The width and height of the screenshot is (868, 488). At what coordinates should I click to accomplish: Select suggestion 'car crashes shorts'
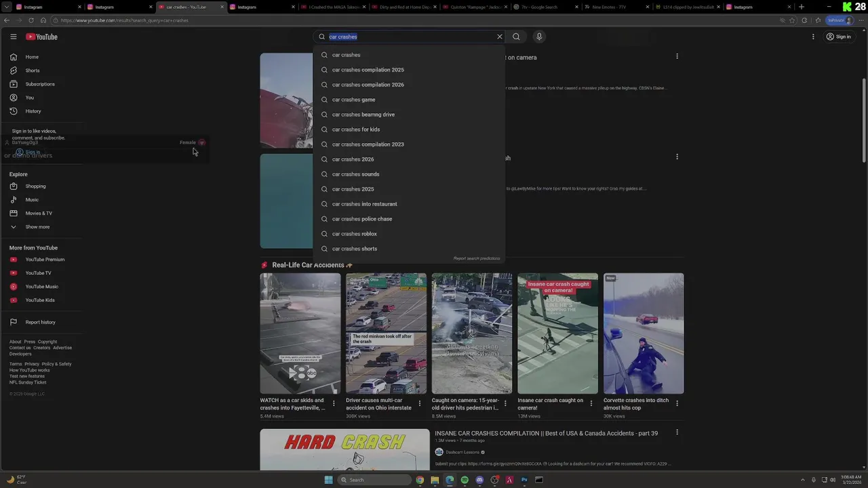click(409, 249)
